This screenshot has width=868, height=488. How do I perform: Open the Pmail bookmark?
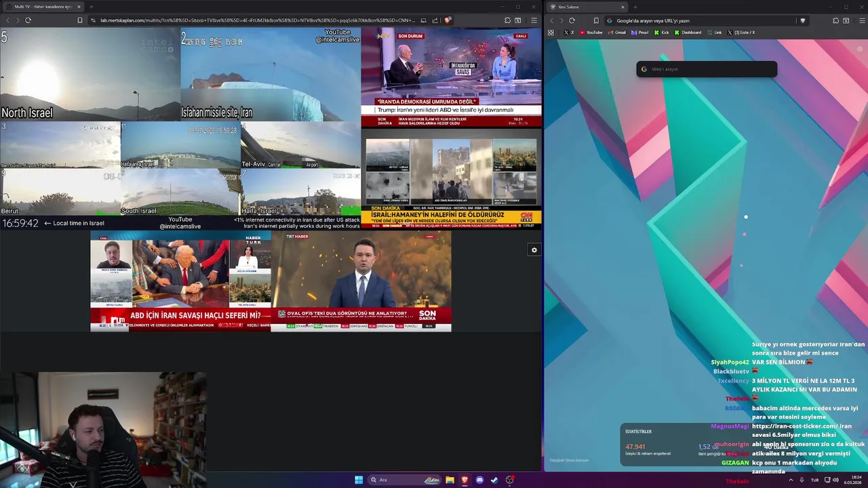[x=640, y=33]
